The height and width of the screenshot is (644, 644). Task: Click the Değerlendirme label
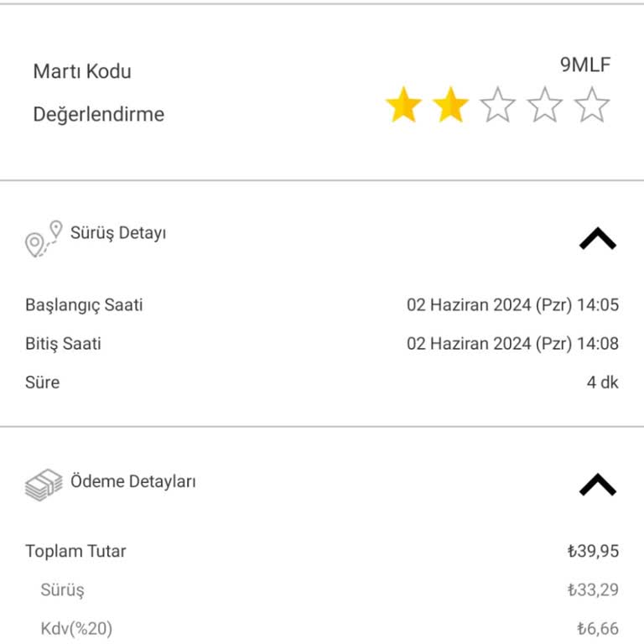click(x=98, y=115)
